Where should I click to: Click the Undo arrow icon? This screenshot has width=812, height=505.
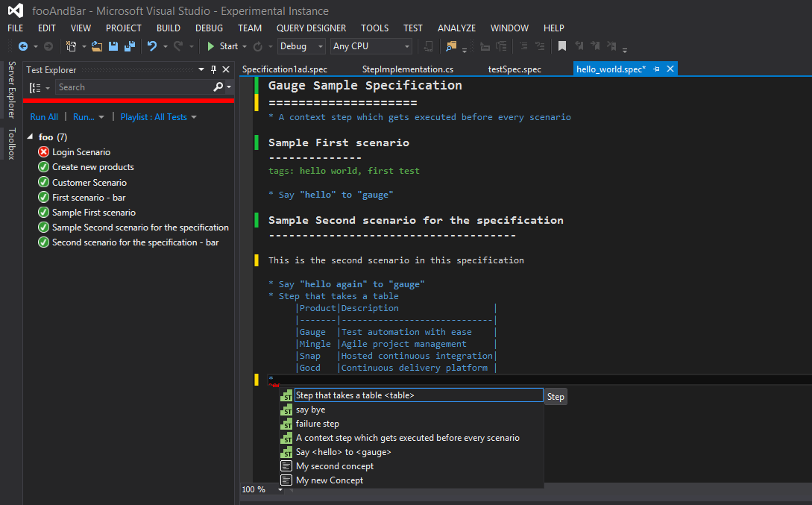click(x=151, y=46)
